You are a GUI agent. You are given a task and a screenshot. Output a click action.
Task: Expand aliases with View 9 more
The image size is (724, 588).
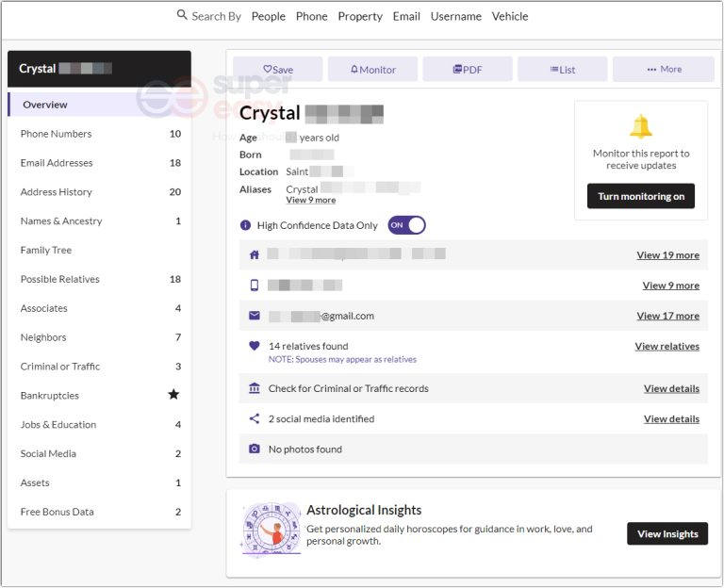310,201
